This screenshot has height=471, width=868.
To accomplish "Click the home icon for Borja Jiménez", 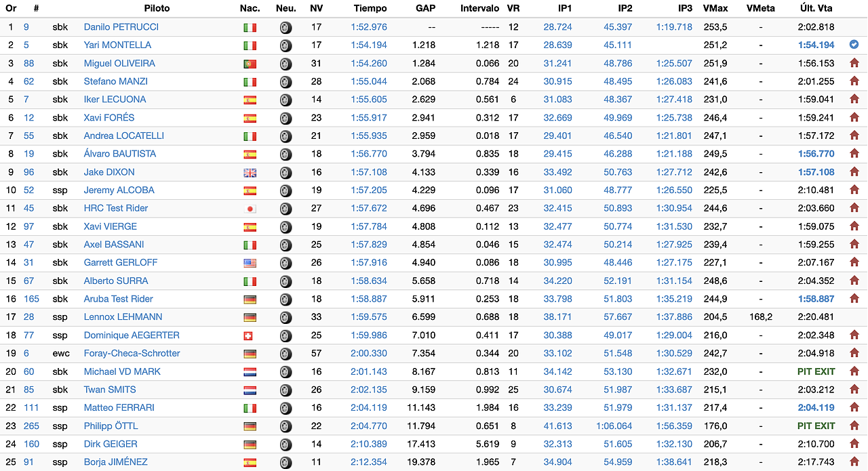I will 854,462.
